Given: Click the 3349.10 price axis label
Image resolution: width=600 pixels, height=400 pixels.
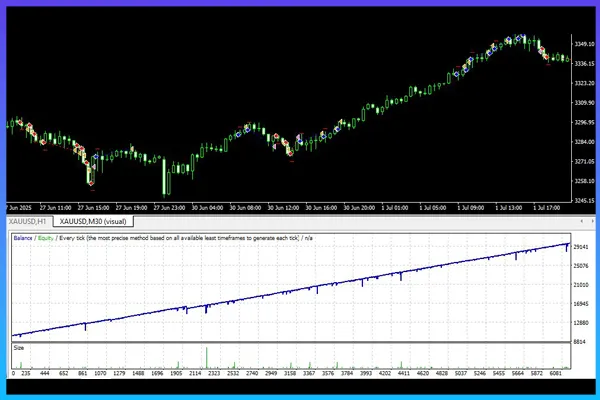Looking at the screenshot, I should (583, 44).
